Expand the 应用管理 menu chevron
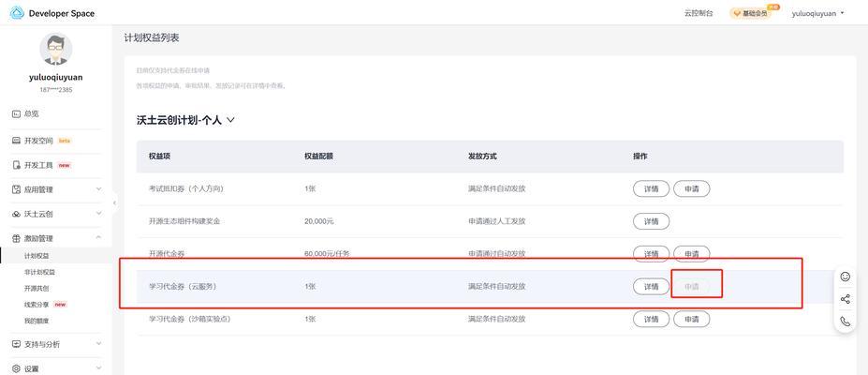 pyautogui.click(x=98, y=189)
